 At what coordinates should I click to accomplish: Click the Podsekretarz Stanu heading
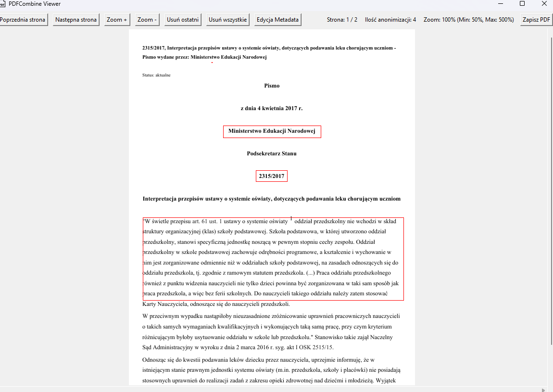click(272, 154)
